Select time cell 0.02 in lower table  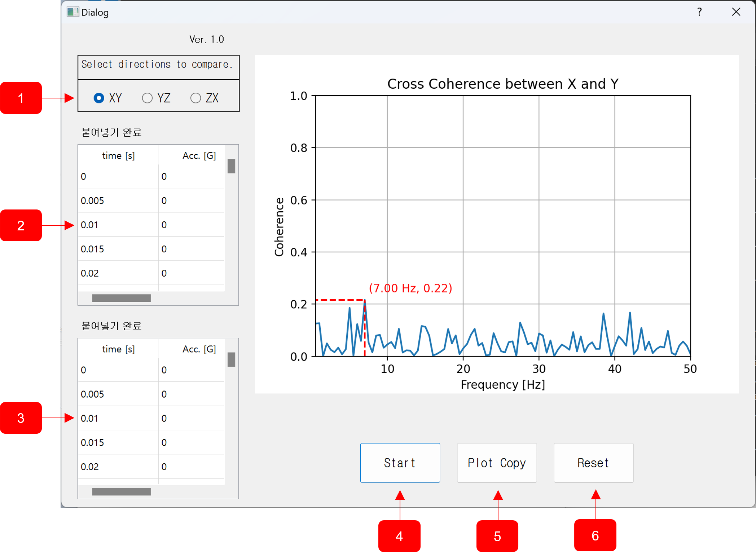click(118, 467)
